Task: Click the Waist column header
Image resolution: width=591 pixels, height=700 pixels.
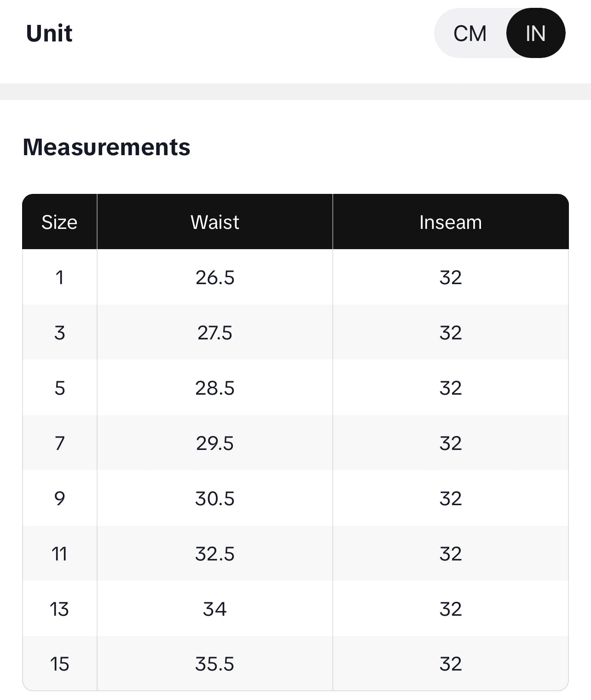Action: (214, 222)
